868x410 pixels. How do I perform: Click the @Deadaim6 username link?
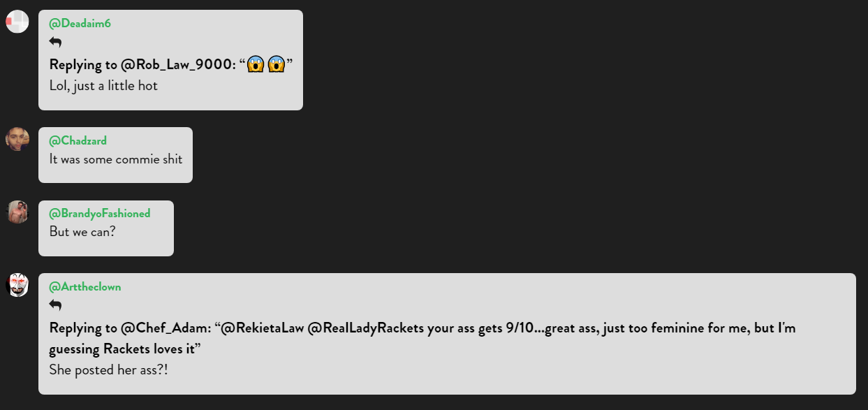pyautogui.click(x=80, y=24)
